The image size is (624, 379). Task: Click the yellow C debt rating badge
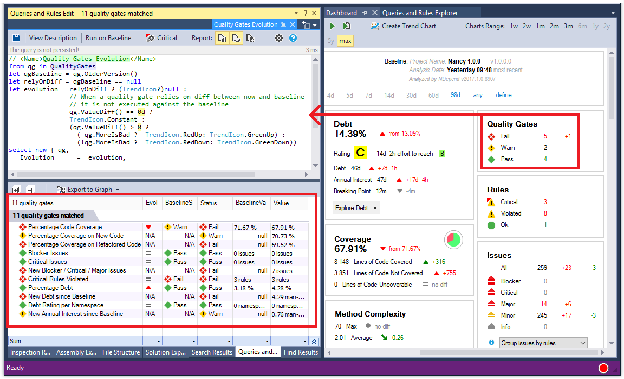coord(360,152)
